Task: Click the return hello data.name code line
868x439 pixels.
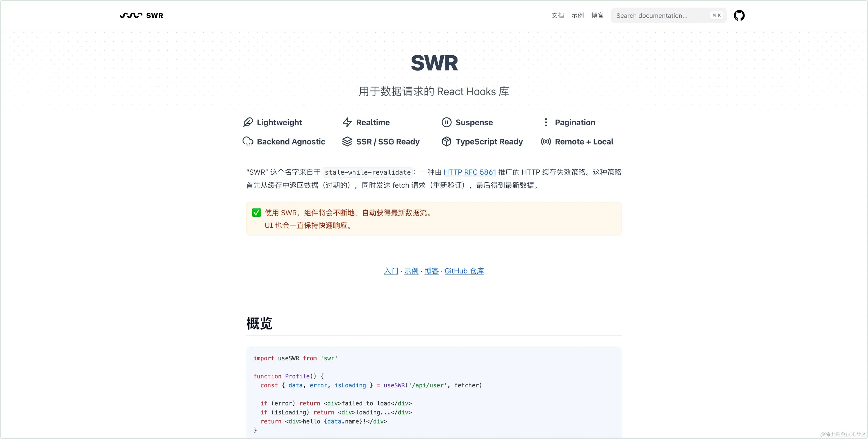Action: point(324,421)
